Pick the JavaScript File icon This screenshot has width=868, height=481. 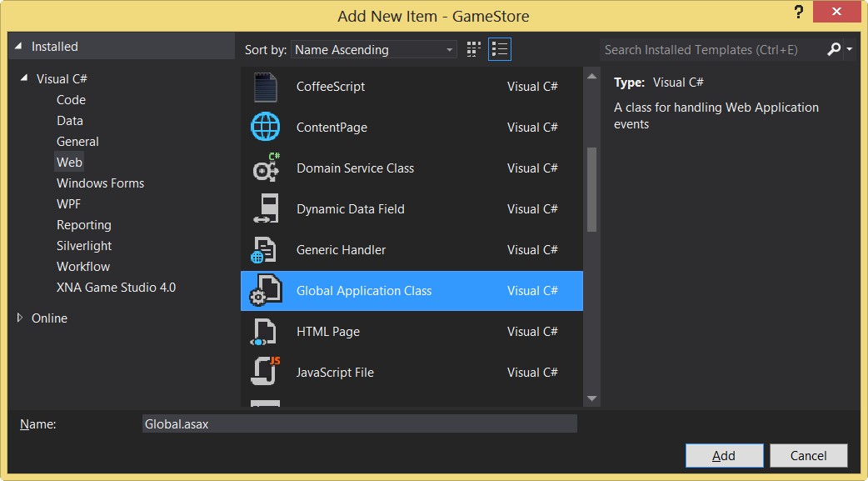click(265, 372)
